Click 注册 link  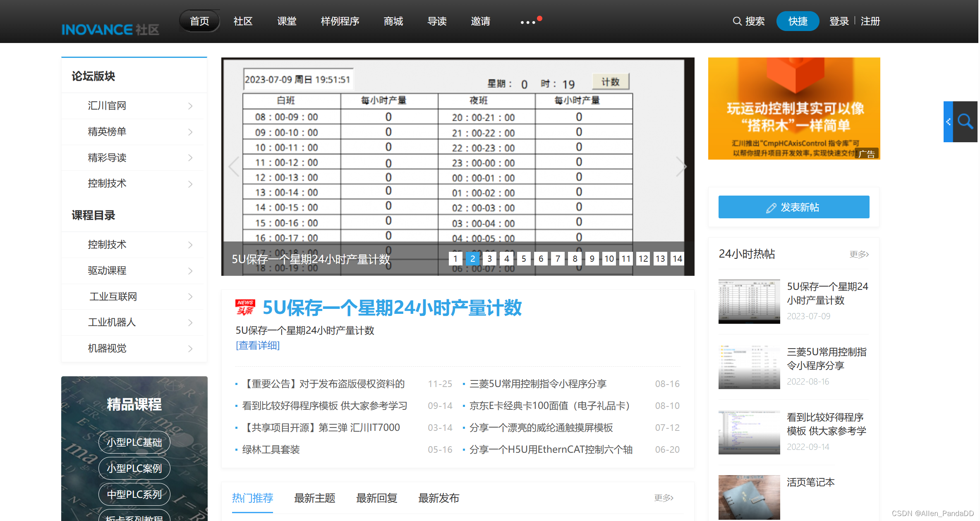pyautogui.click(x=870, y=21)
